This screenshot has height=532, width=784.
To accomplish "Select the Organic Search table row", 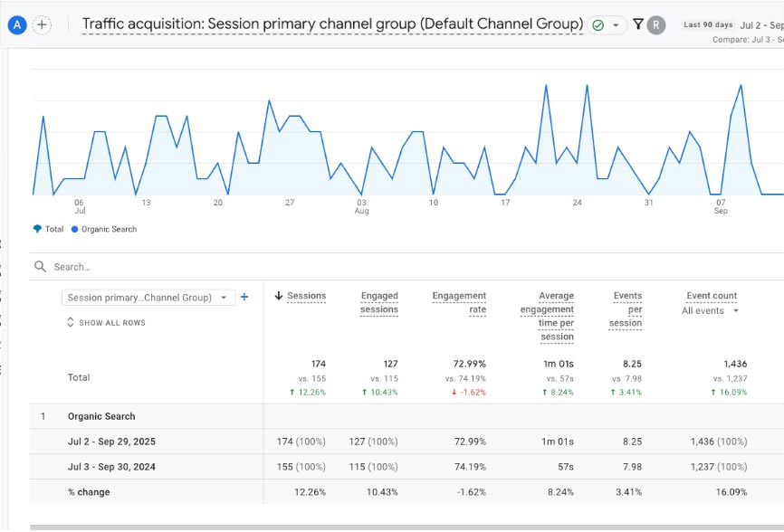I will tap(101, 416).
